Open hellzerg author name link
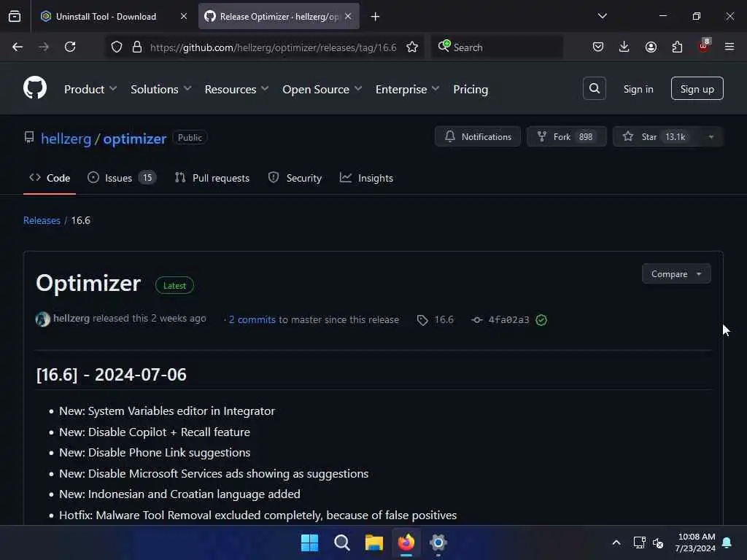Image resolution: width=747 pixels, height=560 pixels. (x=71, y=318)
